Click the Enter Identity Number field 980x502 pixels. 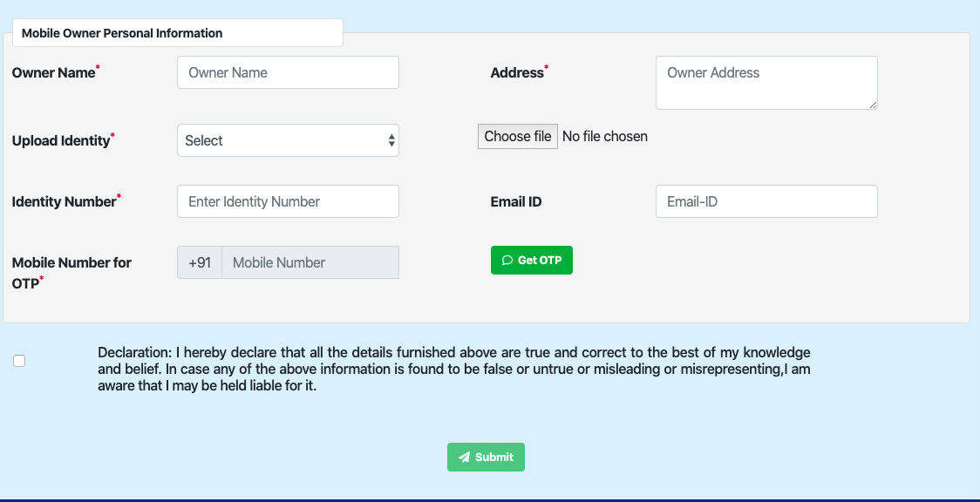pos(288,201)
